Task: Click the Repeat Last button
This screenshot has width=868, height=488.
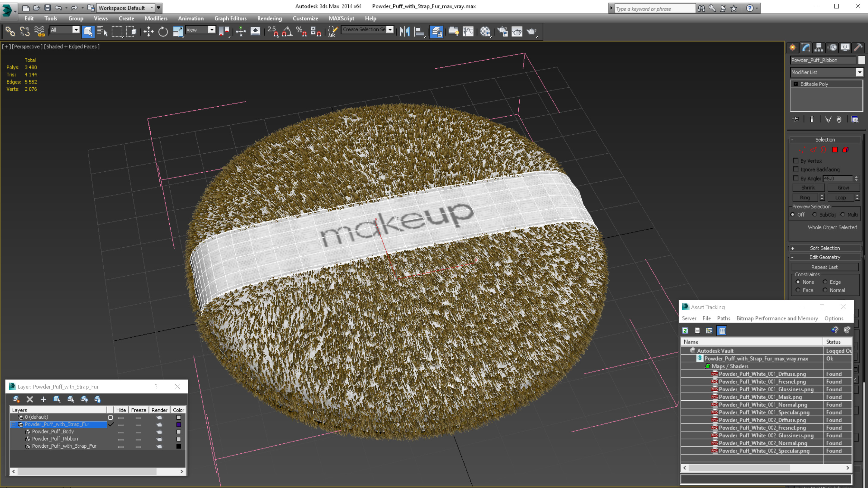Action: [x=824, y=267]
